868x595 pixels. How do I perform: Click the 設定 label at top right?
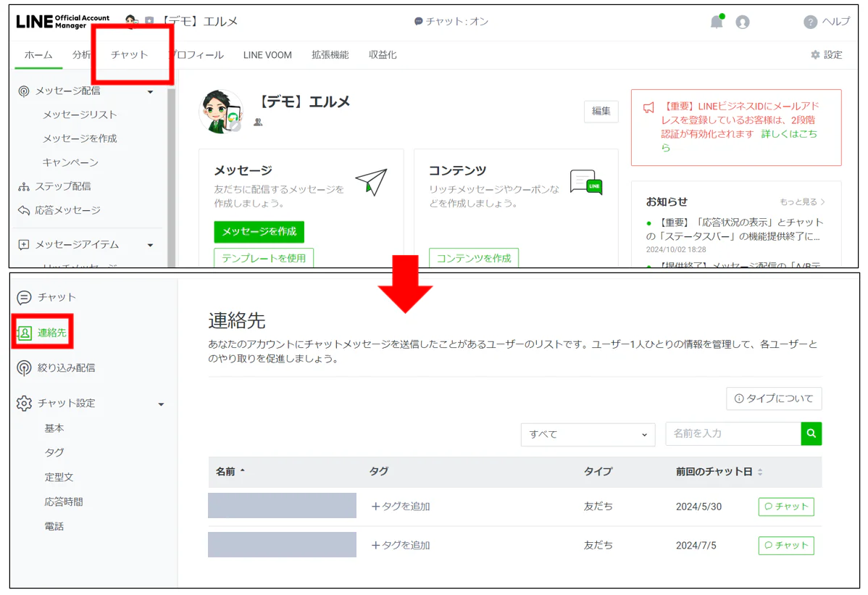(833, 55)
